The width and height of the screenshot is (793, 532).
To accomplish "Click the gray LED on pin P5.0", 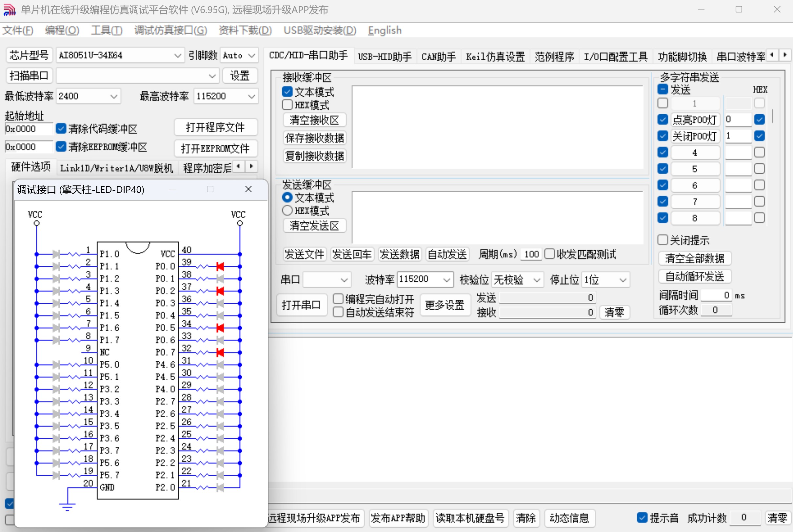I will tap(56, 365).
